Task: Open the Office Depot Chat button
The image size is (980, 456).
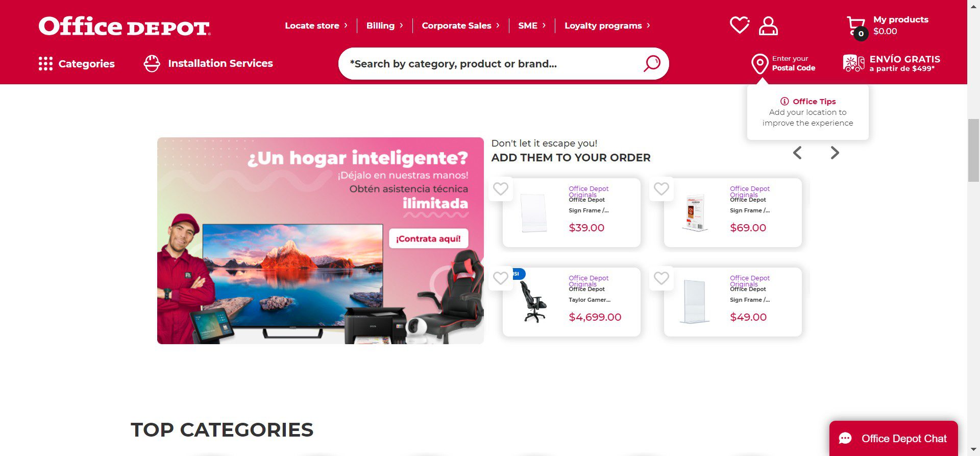Action: pyautogui.click(x=893, y=438)
